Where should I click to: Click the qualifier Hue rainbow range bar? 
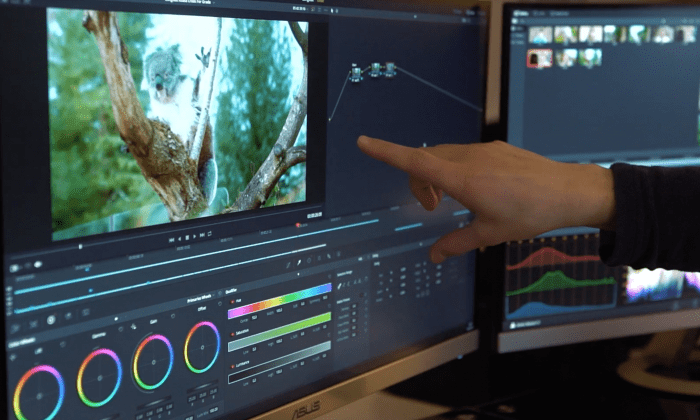279,300
